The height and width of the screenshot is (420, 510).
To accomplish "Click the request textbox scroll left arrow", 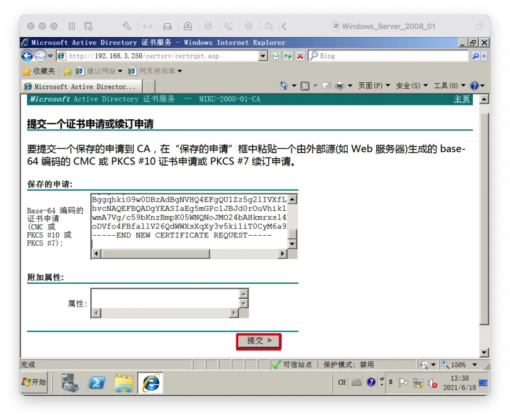I will [96, 254].
